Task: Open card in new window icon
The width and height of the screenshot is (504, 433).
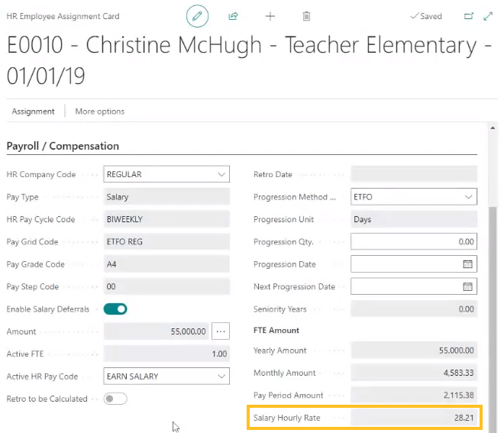Action: [468, 16]
